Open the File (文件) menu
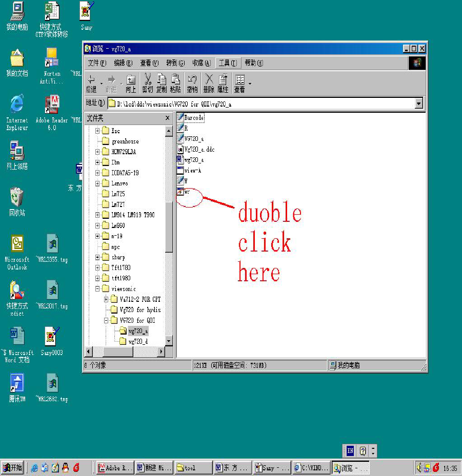 tap(97, 63)
